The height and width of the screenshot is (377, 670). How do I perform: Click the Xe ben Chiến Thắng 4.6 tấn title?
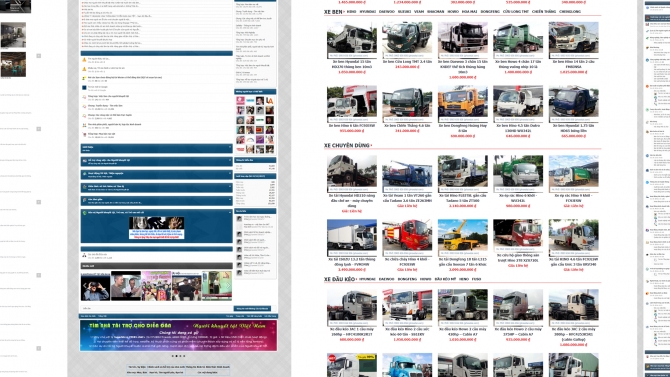coord(407,126)
